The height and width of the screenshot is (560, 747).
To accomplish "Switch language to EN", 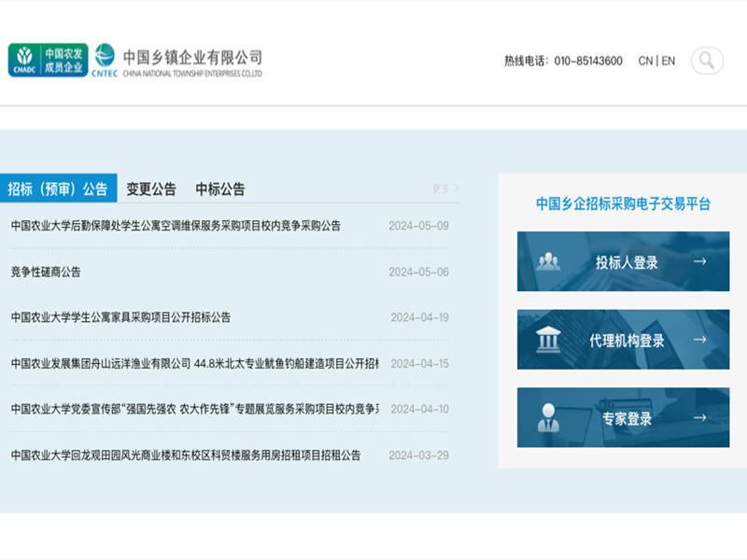I will click(669, 61).
